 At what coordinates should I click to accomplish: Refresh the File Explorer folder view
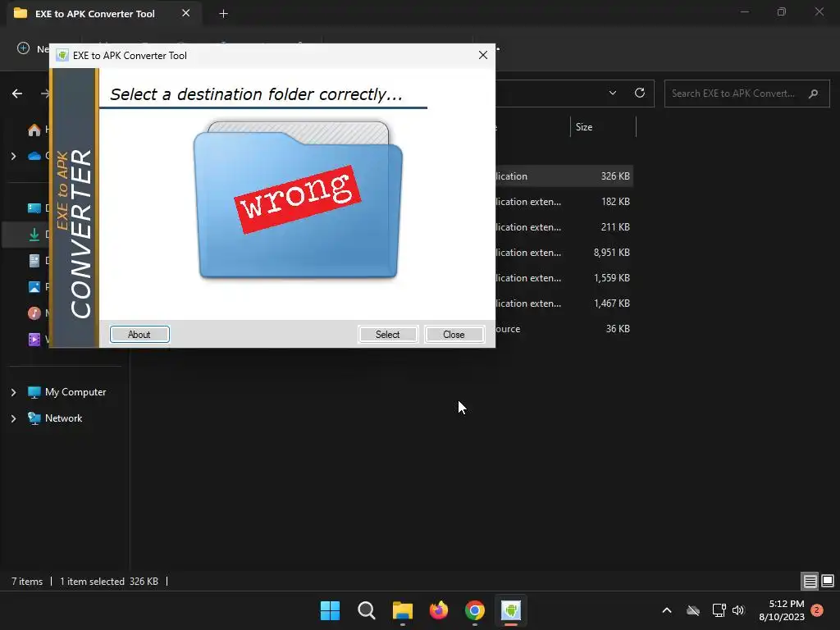[640, 93]
